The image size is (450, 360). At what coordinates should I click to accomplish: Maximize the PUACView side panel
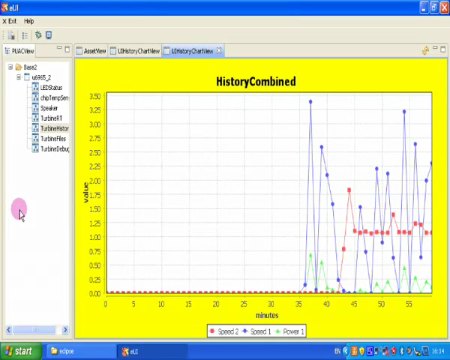[67, 49]
